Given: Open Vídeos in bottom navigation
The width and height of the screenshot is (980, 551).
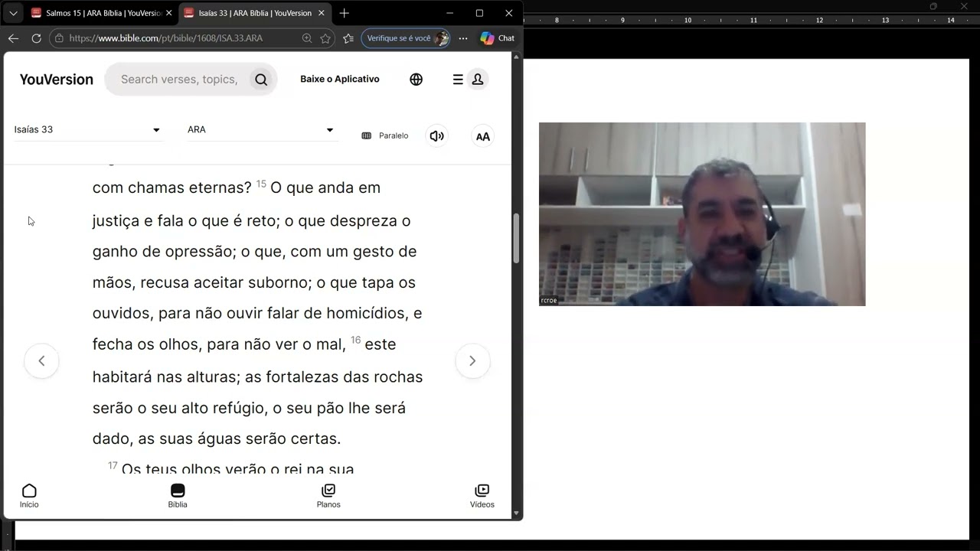Looking at the screenshot, I should (x=482, y=496).
